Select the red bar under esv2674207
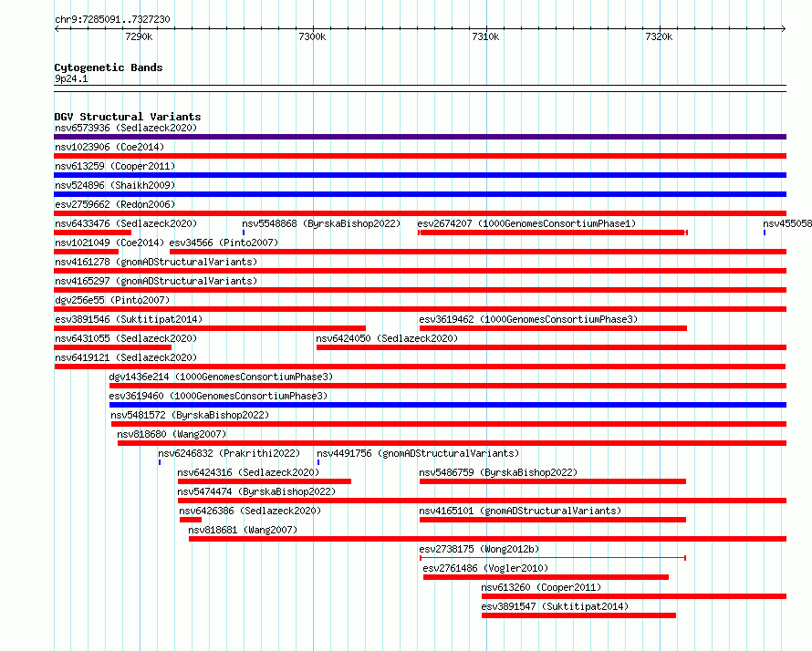 pyautogui.click(x=553, y=232)
